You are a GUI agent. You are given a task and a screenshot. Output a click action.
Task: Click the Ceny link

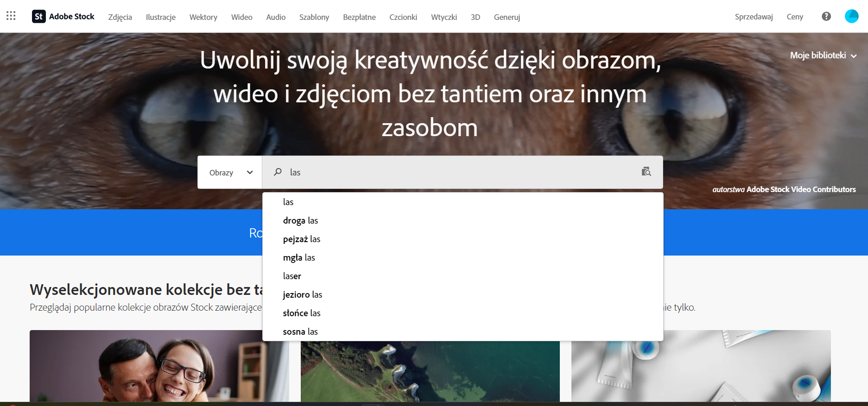[x=795, y=17]
